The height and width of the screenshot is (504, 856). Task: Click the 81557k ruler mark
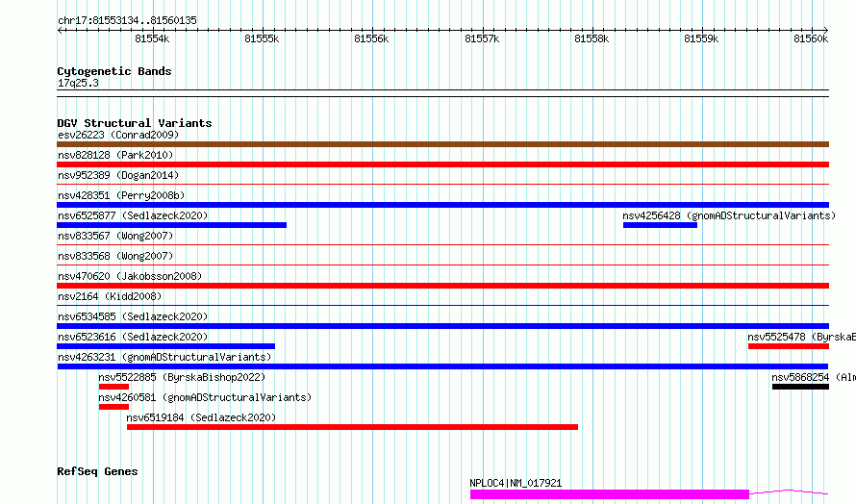[482, 38]
